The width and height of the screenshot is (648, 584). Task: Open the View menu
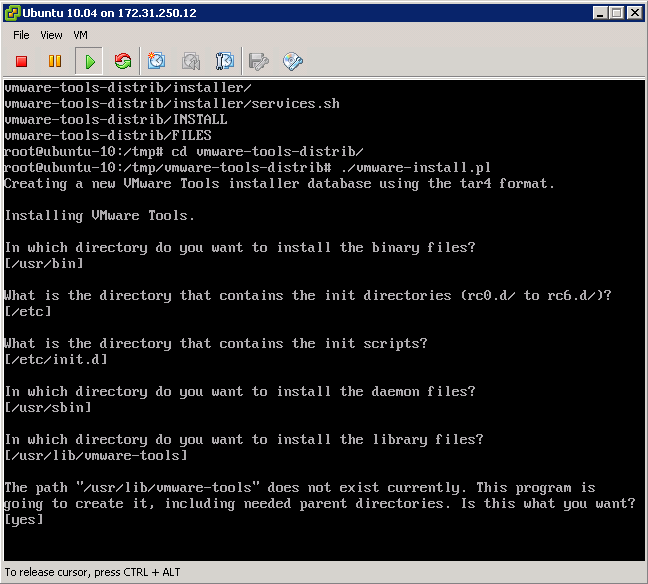pyautogui.click(x=51, y=35)
